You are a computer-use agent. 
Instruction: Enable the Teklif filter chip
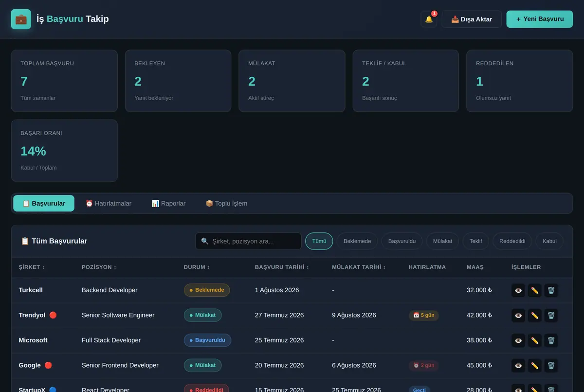(475, 241)
